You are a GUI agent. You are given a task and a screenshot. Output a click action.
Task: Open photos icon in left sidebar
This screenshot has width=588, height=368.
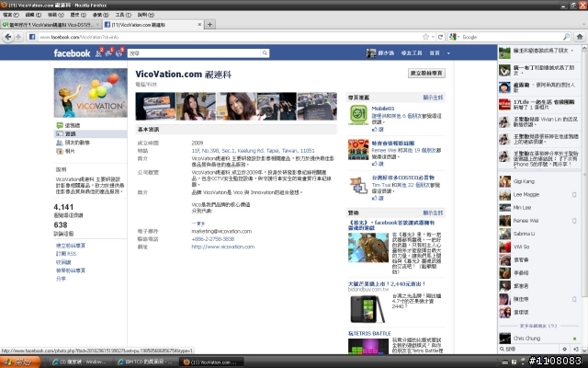coord(59,151)
